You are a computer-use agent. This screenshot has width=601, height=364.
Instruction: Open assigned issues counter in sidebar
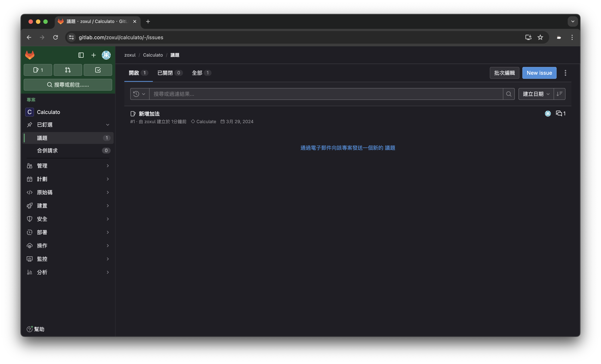38,70
